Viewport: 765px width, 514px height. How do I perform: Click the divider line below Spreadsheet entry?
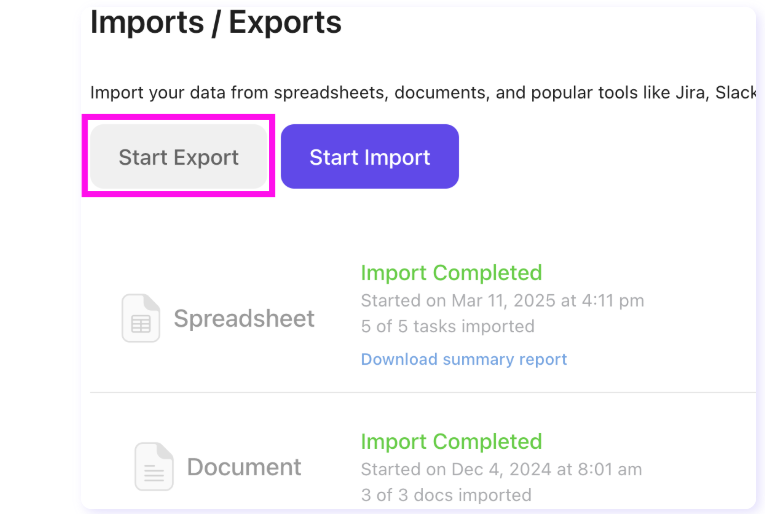[x=423, y=392]
